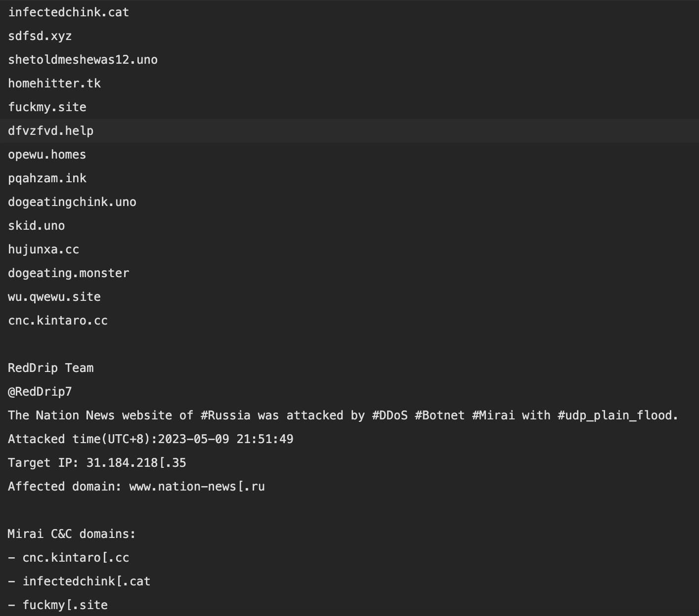Click the #DDoS hashtag

(390, 415)
